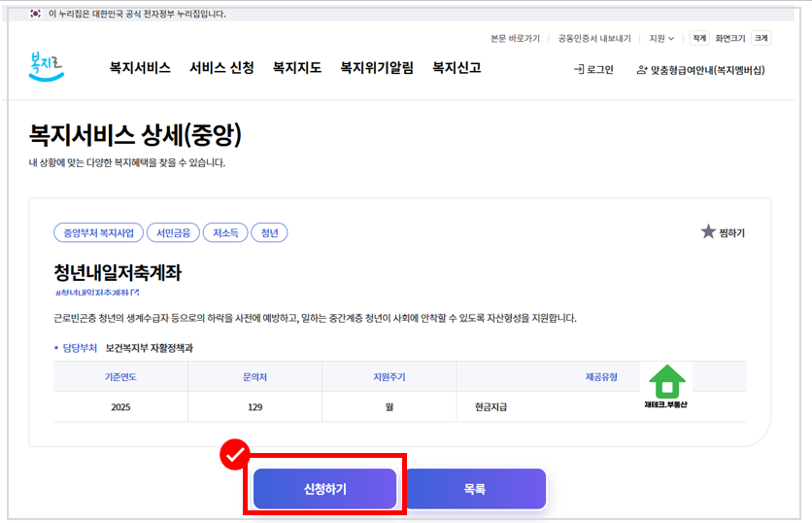Image resolution: width=812 pixels, height=523 pixels.
Task: Open the 복지신고 menu
Action: [x=457, y=68]
